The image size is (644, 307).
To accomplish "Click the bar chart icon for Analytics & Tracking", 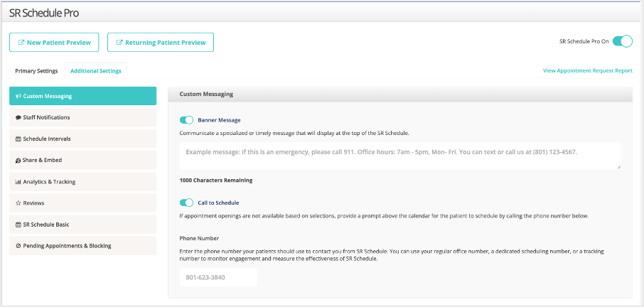I will coord(18,182).
